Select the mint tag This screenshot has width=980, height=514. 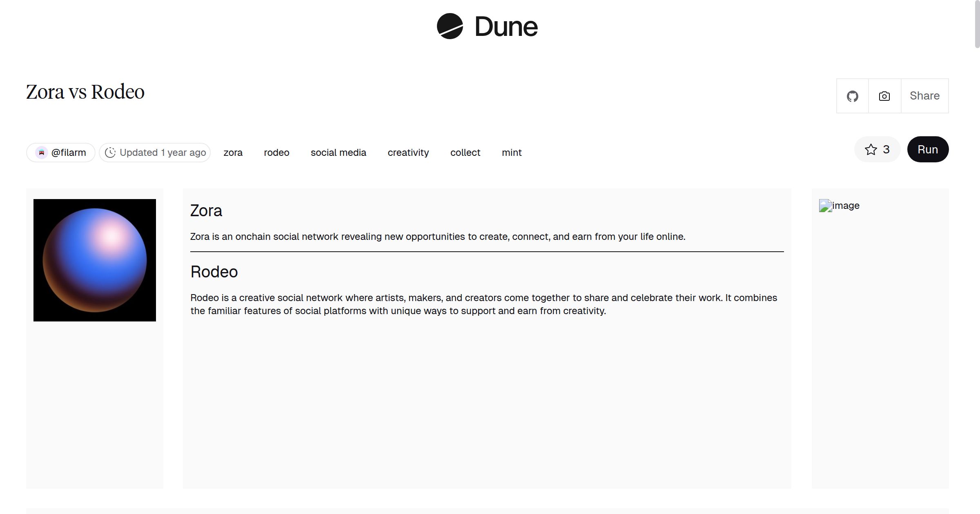pyautogui.click(x=511, y=153)
